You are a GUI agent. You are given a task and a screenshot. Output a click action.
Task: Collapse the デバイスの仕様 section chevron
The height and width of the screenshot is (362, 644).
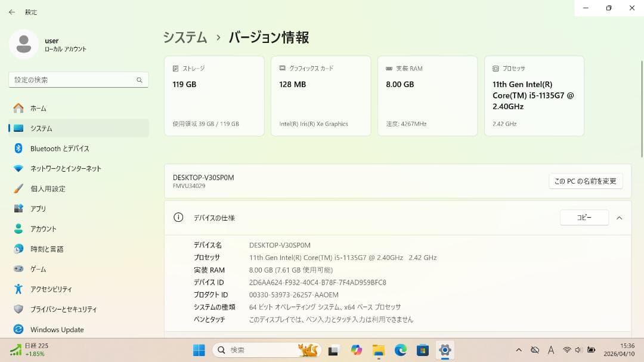[x=620, y=218]
